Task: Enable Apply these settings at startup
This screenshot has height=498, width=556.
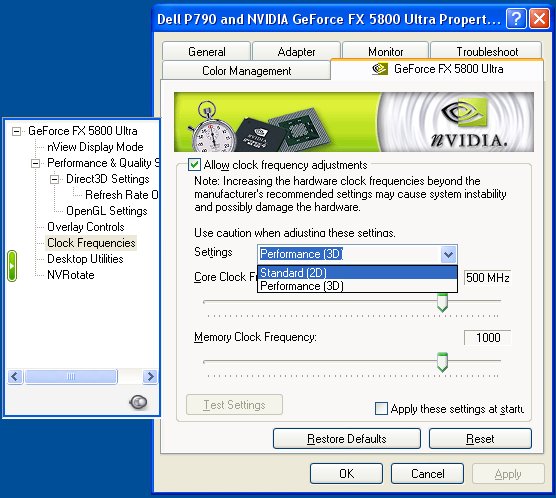Action: (381, 409)
